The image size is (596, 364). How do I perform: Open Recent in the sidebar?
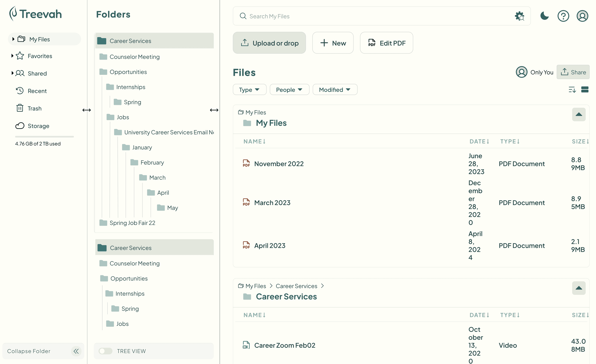[37, 91]
